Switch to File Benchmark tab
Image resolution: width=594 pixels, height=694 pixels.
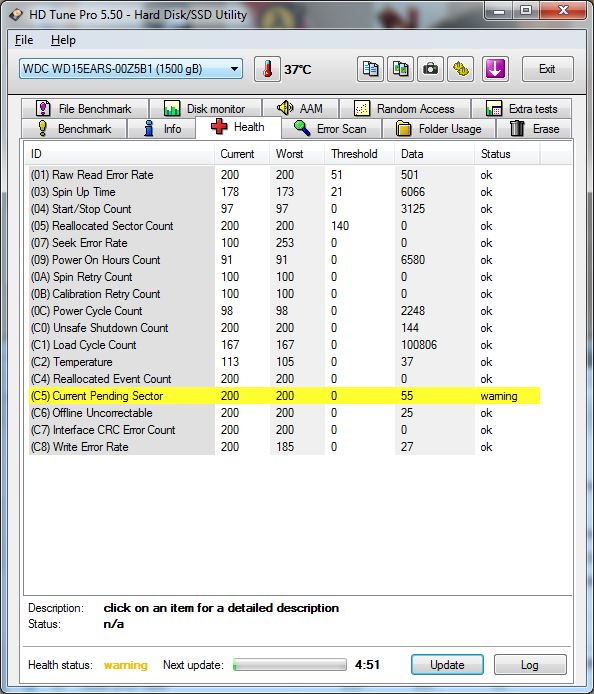click(85, 108)
